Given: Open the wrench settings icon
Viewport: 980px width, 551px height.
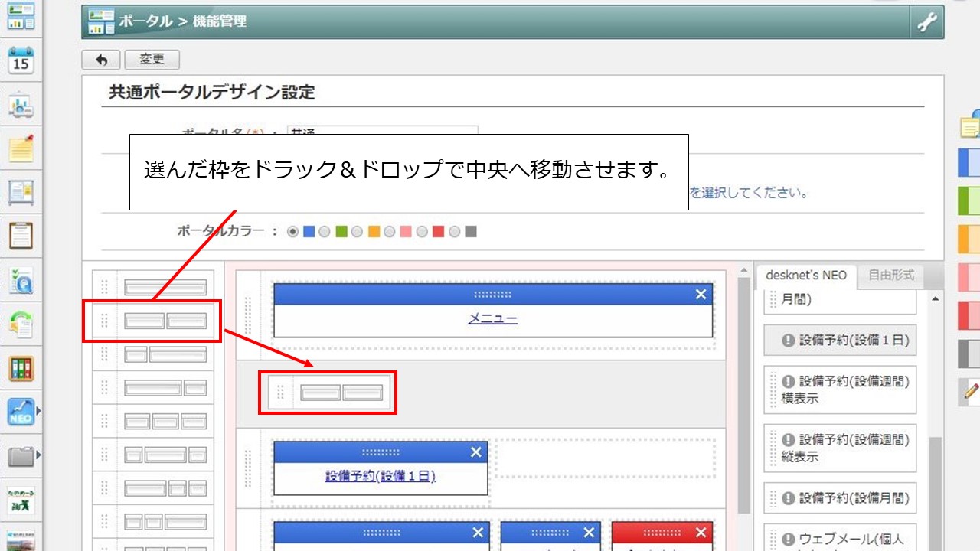Looking at the screenshot, I should click(927, 23).
